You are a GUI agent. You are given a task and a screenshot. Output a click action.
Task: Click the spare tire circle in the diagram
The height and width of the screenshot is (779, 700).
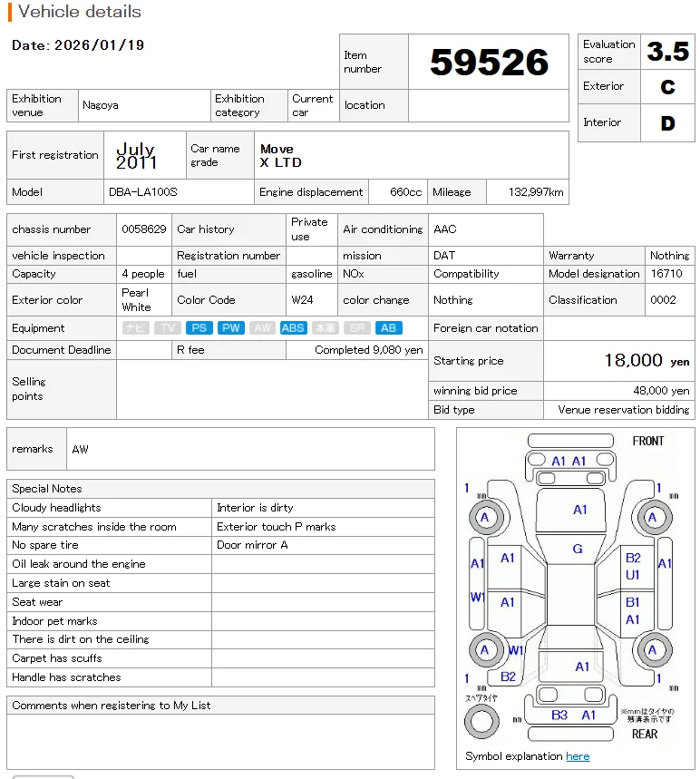pos(481,721)
